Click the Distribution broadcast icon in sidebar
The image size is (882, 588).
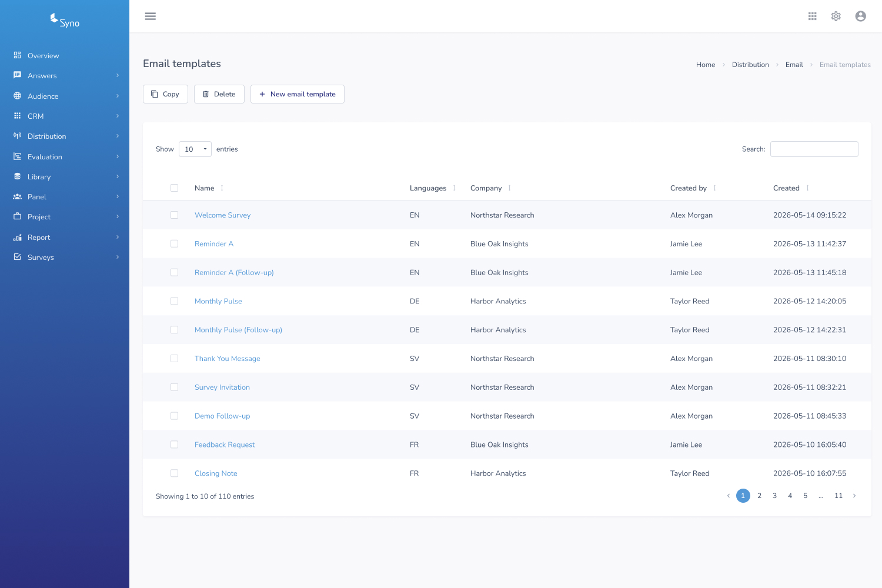point(18,136)
